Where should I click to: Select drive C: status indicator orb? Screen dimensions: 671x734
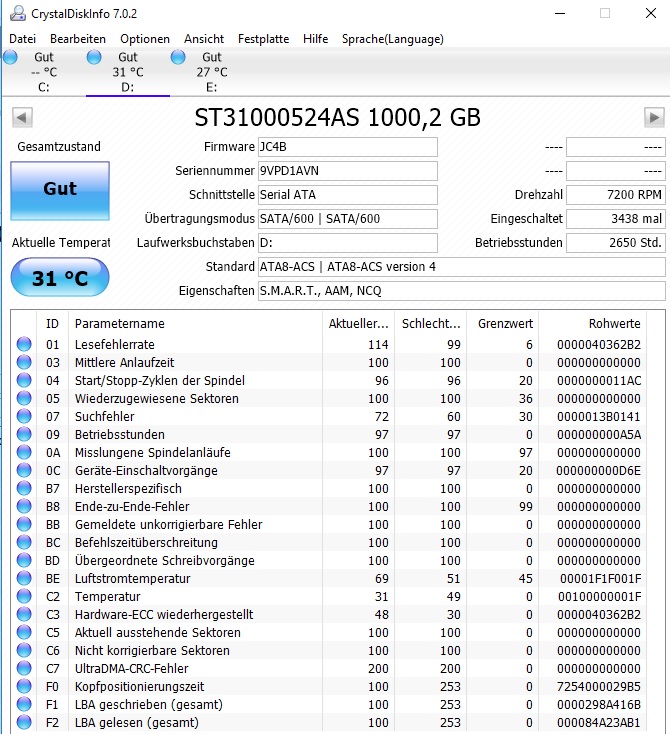(10, 58)
